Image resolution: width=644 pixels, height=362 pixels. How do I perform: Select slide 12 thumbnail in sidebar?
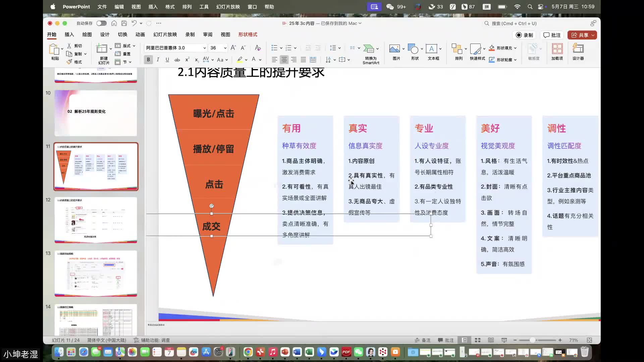[96, 220]
